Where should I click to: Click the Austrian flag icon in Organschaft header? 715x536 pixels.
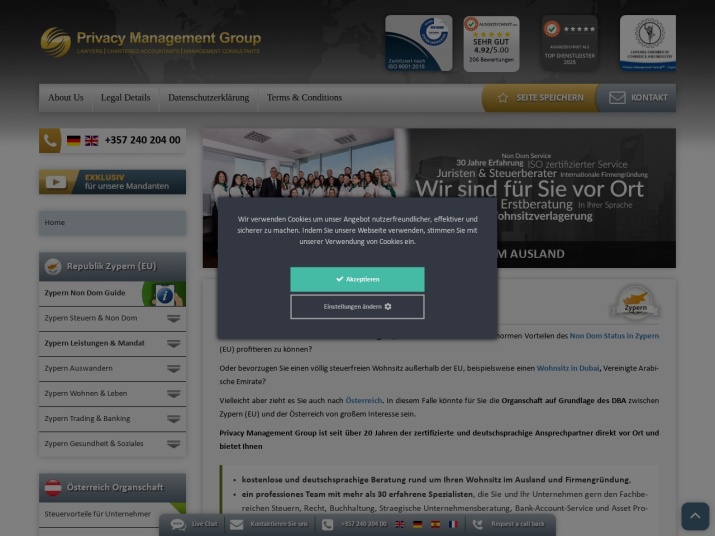pos(53,487)
